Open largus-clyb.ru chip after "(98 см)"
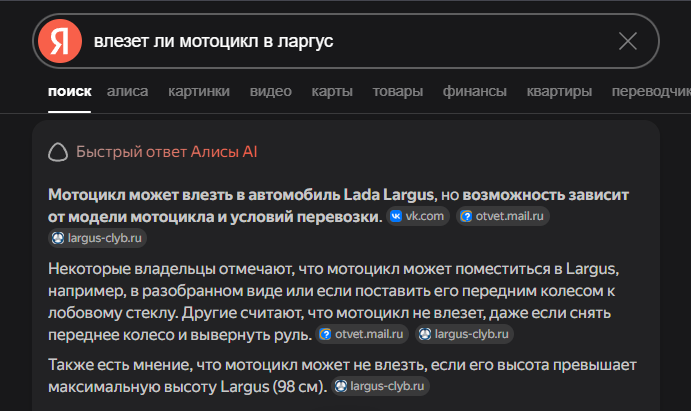Image resolution: width=691 pixels, height=411 pixels. click(x=380, y=386)
